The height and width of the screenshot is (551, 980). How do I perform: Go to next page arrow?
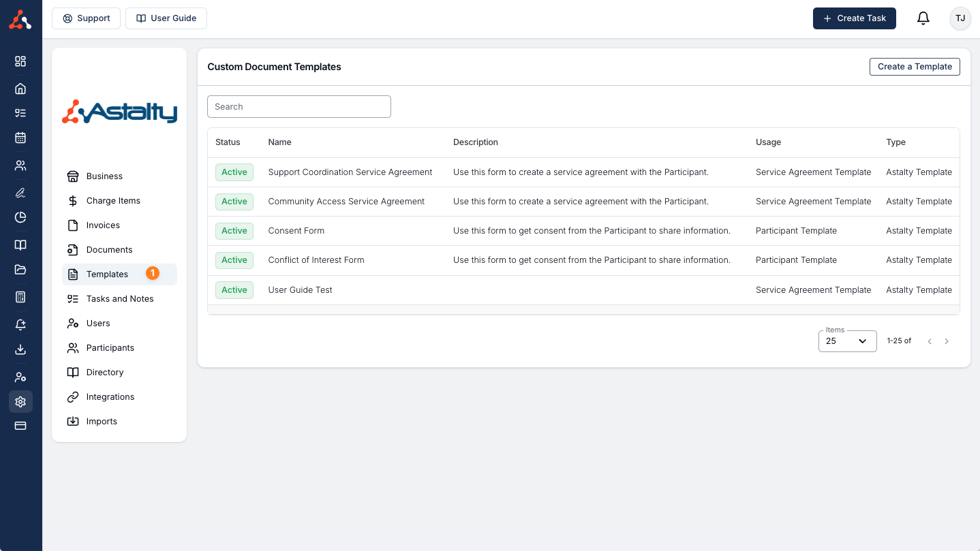click(x=947, y=341)
